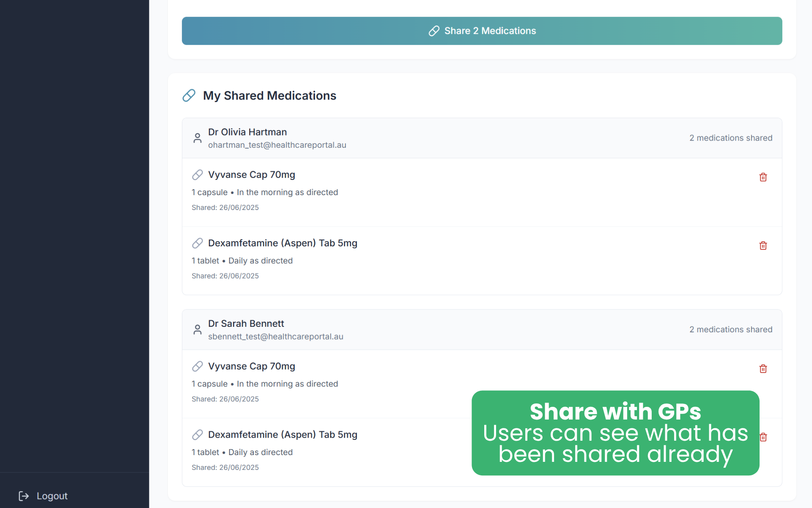Click the ohartman_test email address
The width and height of the screenshot is (812, 508).
point(277,145)
